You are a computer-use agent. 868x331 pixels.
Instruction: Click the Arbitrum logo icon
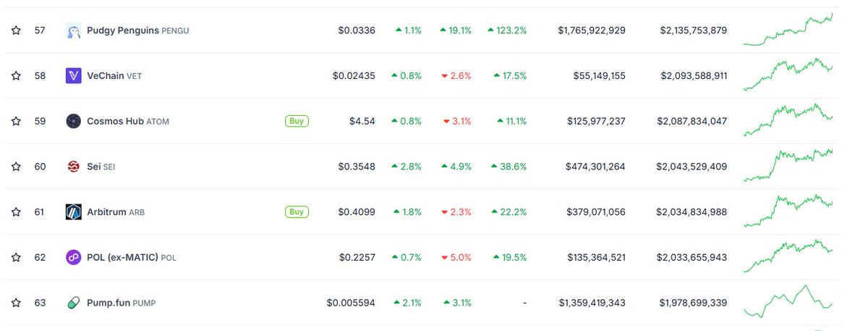point(73,212)
